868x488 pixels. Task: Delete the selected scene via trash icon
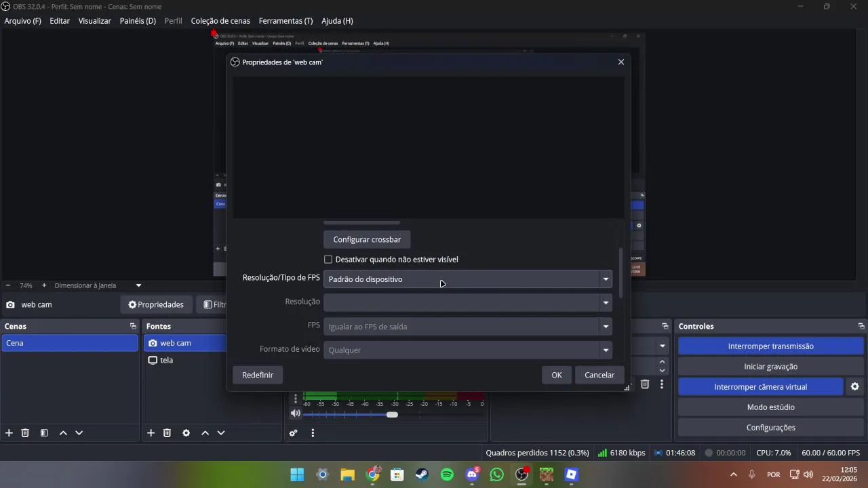[x=25, y=433]
